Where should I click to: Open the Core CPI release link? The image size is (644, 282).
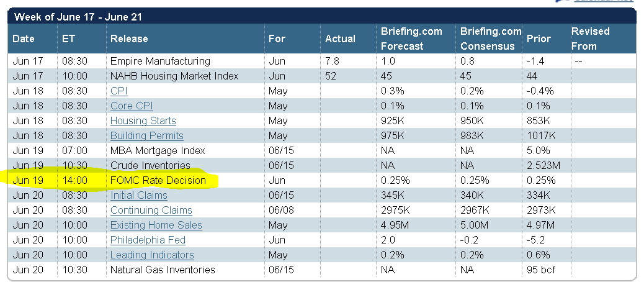tap(132, 106)
